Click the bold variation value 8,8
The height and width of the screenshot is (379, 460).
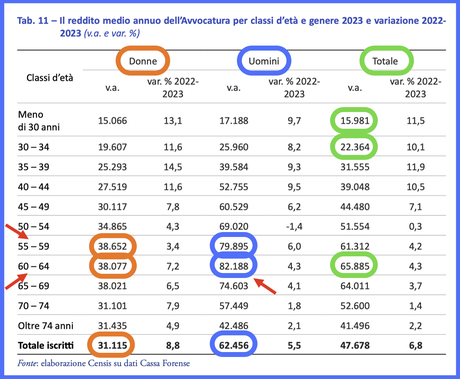[173, 345]
